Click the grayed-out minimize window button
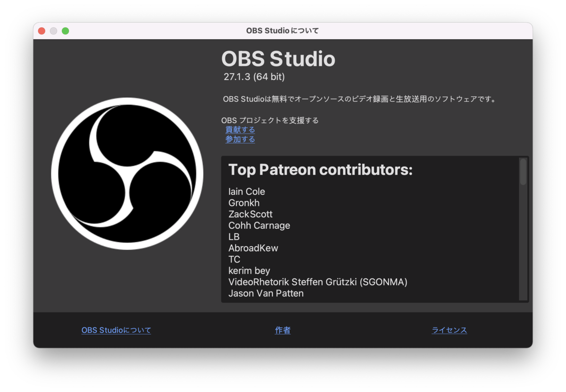Screen dimensions: 566x392 (53, 31)
